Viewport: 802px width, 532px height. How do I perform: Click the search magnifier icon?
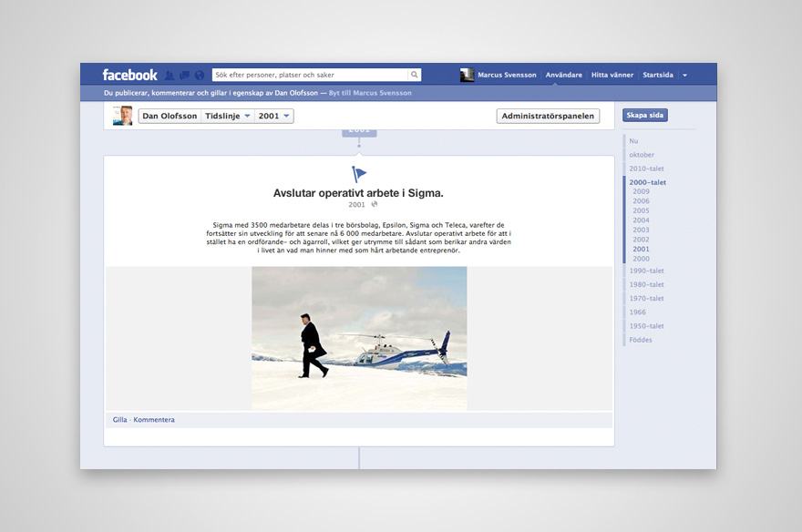pyautogui.click(x=415, y=75)
